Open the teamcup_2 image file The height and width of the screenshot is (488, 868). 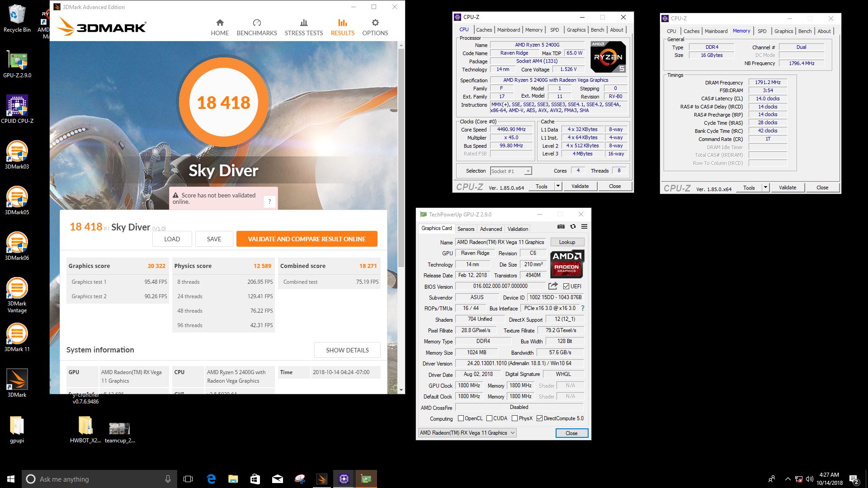click(120, 432)
